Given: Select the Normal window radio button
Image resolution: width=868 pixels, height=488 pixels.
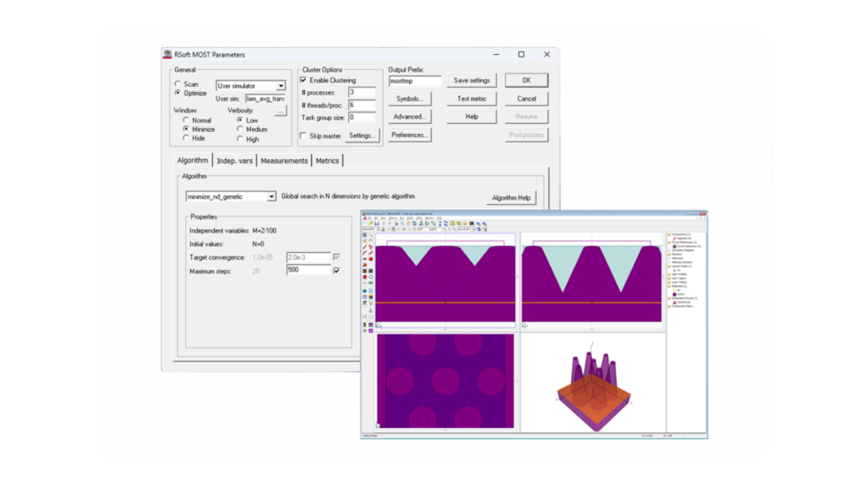Looking at the screenshot, I should pyautogui.click(x=186, y=120).
